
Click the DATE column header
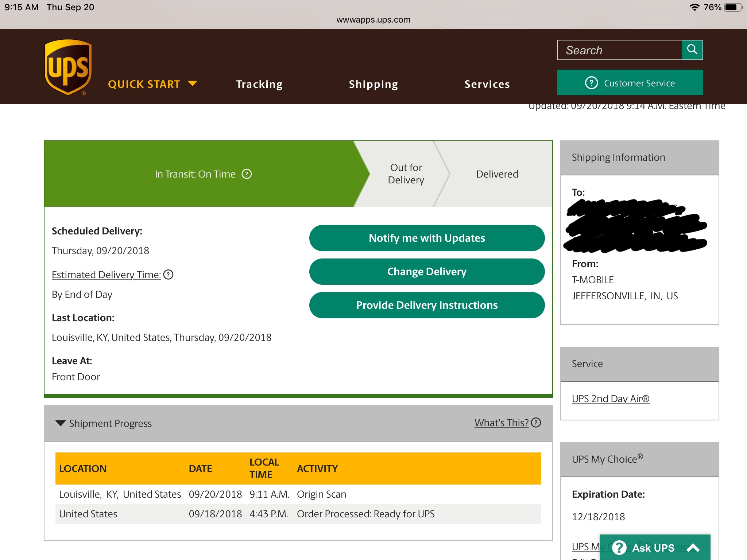click(200, 468)
